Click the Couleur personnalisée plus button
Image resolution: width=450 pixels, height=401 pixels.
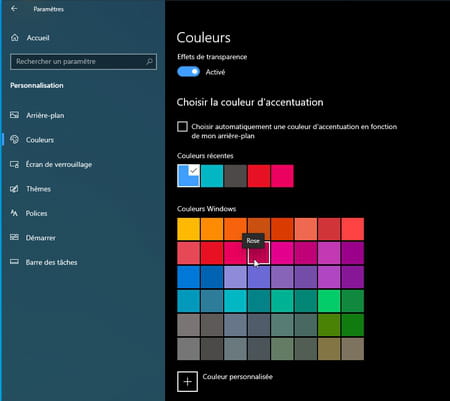pyautogui.click(x=187, y=382)
